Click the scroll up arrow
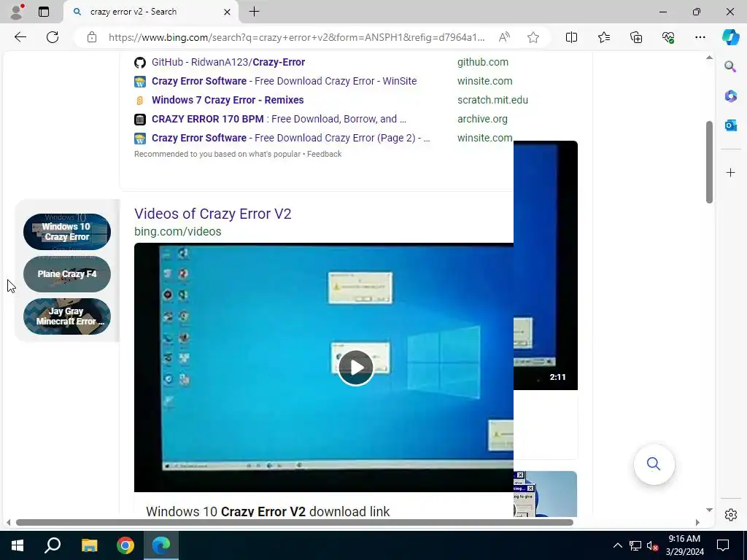This screenshot has height=560, width=747. [x=709, y=58]
